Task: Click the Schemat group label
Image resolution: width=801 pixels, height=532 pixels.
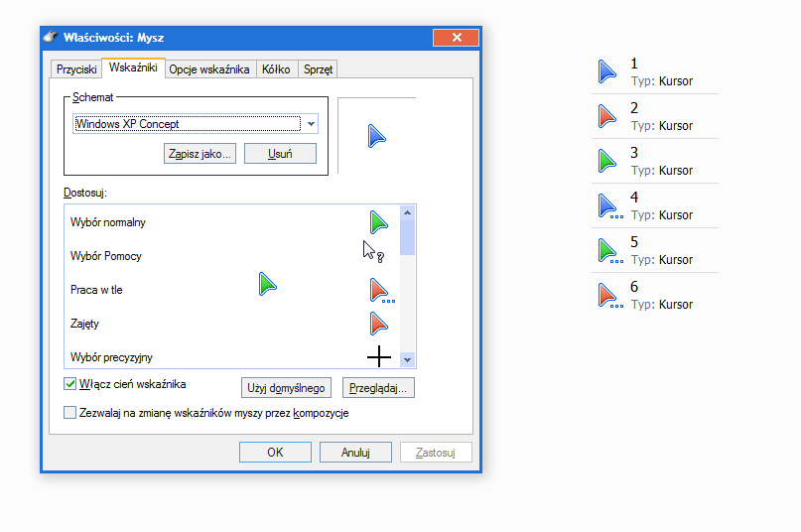Action: (92, 97)
